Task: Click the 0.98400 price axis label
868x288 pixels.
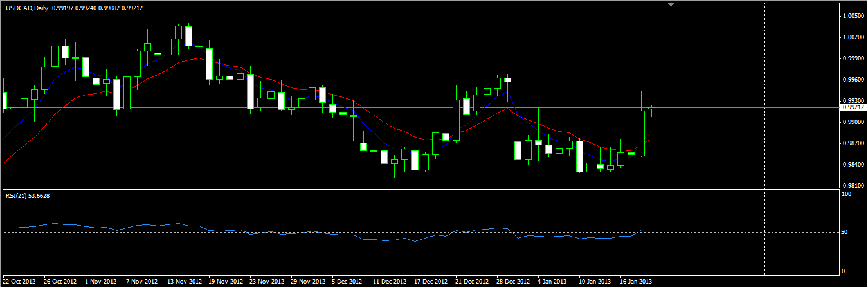Action: (853, 165)
